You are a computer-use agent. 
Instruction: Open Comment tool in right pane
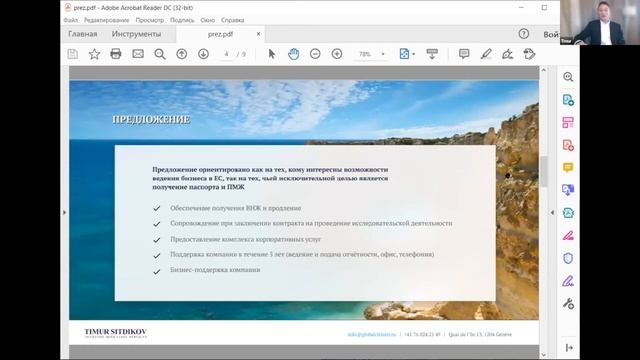point(568,168)
